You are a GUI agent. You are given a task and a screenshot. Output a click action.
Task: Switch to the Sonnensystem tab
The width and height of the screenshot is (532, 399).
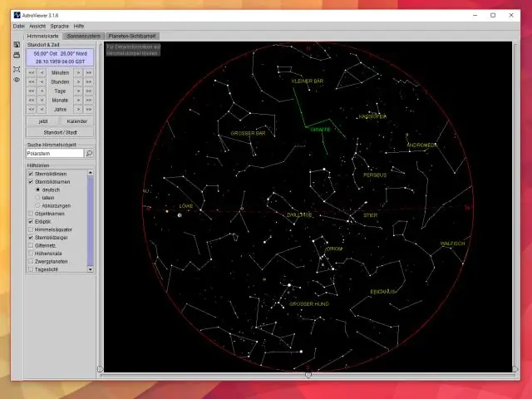84,37
